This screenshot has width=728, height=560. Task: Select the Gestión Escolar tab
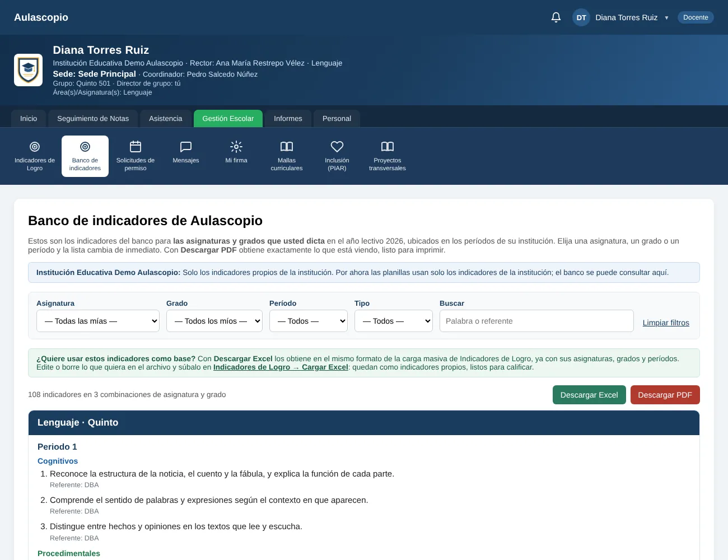[x=228, y=118]
